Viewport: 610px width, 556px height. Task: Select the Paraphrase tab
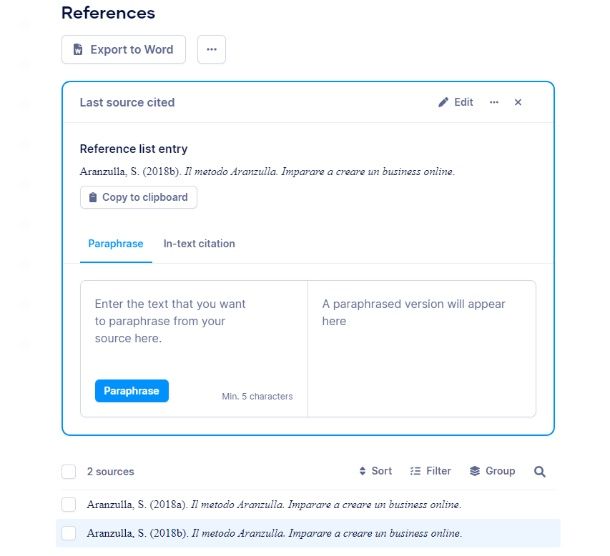(116, 244)
